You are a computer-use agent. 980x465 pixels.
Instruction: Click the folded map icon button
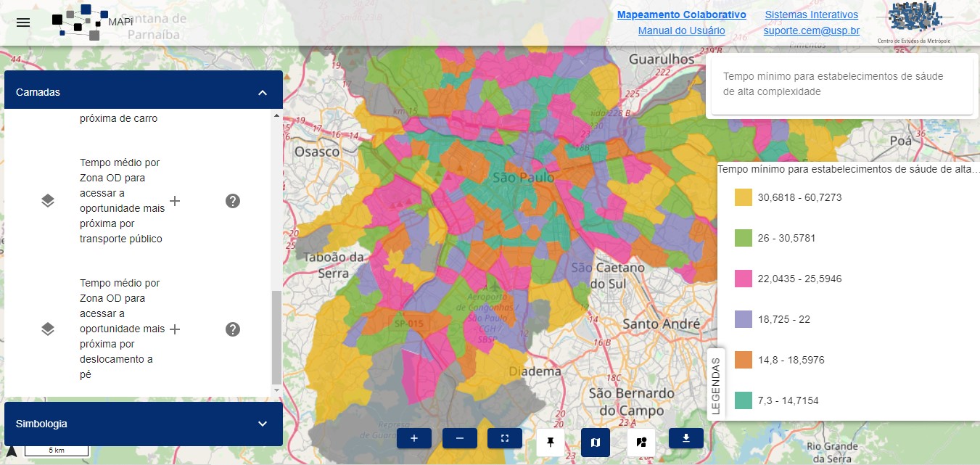click(596, 442)
